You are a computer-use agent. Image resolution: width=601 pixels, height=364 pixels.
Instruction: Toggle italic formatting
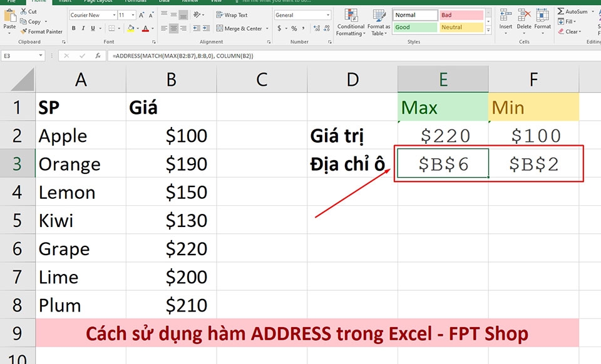coord(83,28)
